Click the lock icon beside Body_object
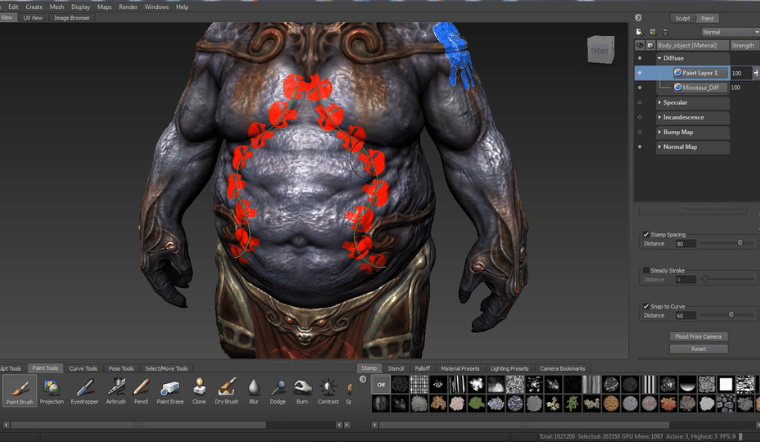This screenshot has width=760, height=442. point(650,45)
